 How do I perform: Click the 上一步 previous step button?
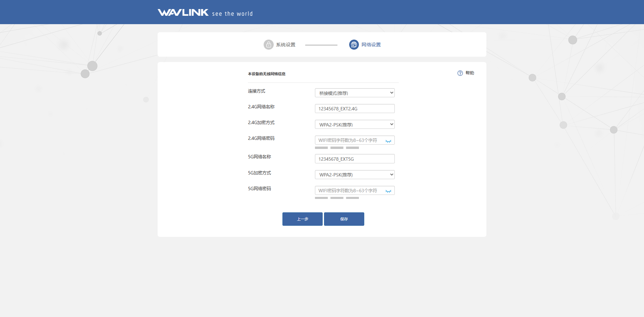[x=303, y=219]
